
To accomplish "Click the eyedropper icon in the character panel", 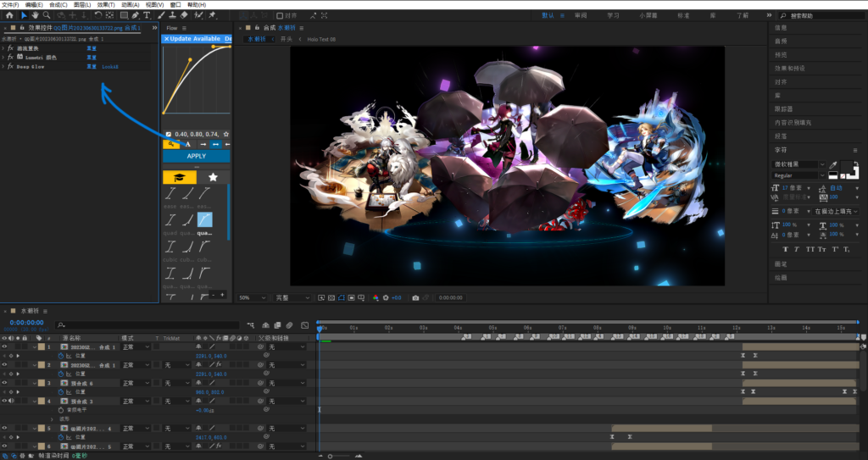I will pyautogui.click(x=833, y=164).
